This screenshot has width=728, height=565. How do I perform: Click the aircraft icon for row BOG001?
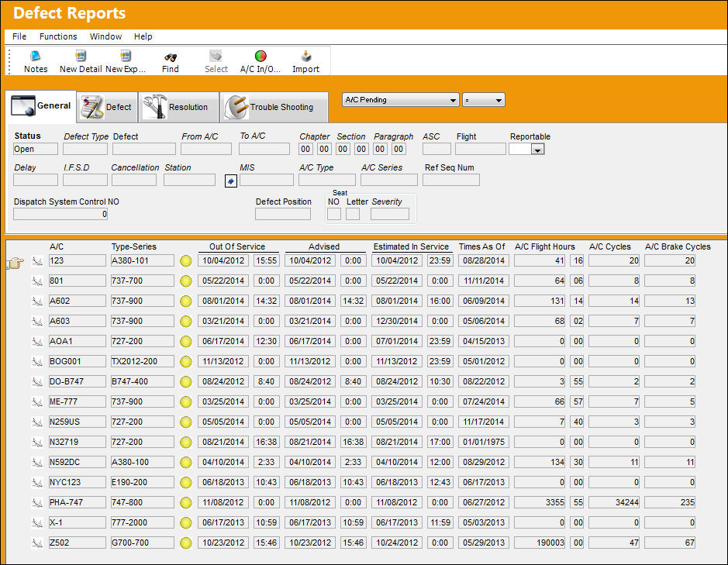pos(37,362)
